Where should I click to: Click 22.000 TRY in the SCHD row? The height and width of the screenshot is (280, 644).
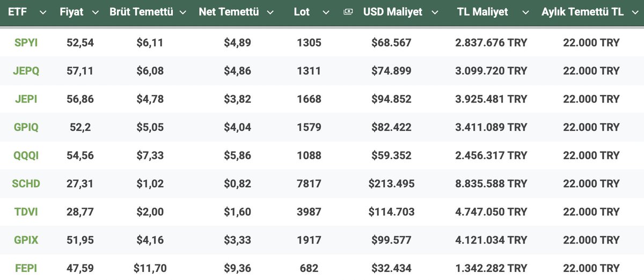(x=591, y=183)
